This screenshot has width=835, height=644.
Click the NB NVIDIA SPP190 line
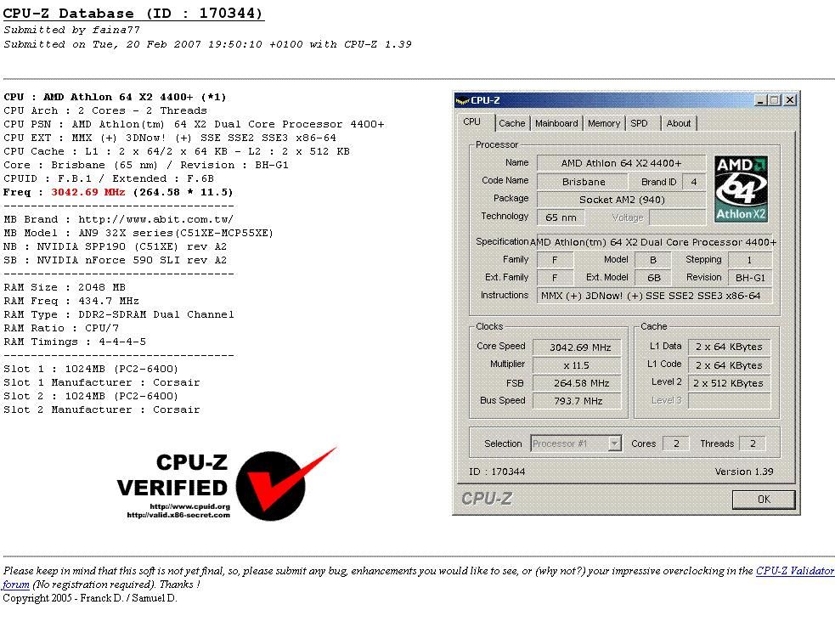tap(115, 246)
